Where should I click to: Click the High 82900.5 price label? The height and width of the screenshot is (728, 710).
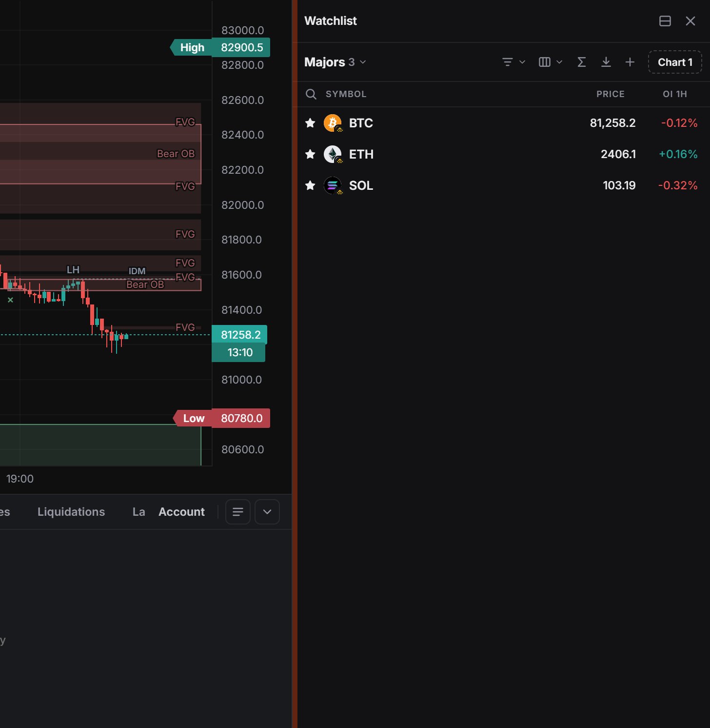coord(220,47)
